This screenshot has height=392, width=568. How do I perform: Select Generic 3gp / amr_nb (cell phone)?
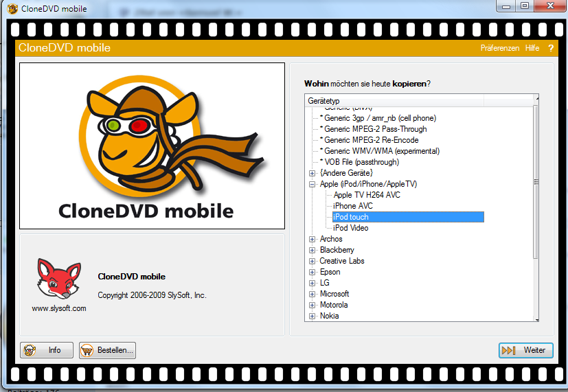click(x=380, y=118)
